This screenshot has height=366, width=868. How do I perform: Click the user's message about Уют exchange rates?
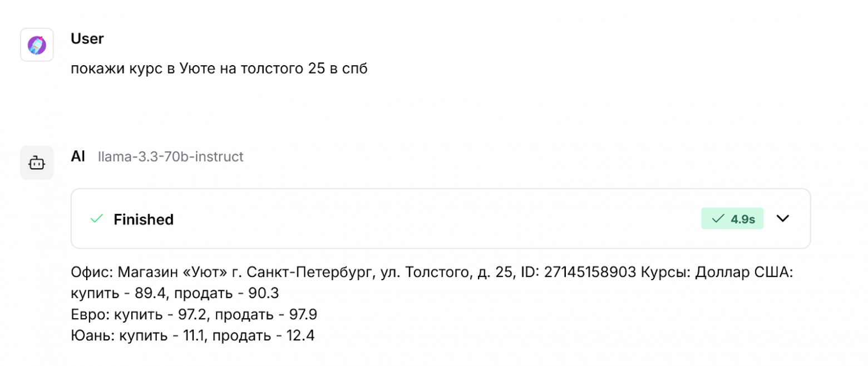[218, 67]
